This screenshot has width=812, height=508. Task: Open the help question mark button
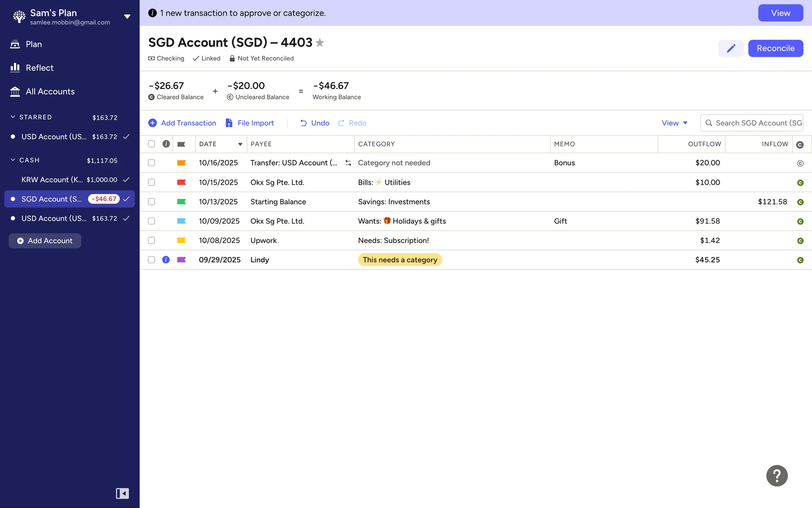(776, 475)
